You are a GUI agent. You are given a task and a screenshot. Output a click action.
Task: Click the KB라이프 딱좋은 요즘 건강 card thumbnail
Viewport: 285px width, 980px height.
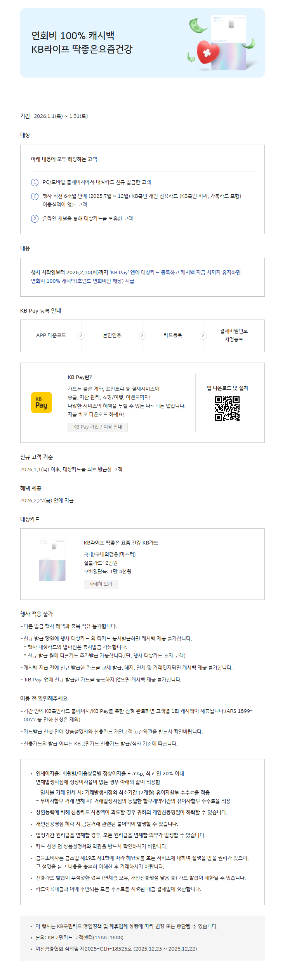pos(52,560)
